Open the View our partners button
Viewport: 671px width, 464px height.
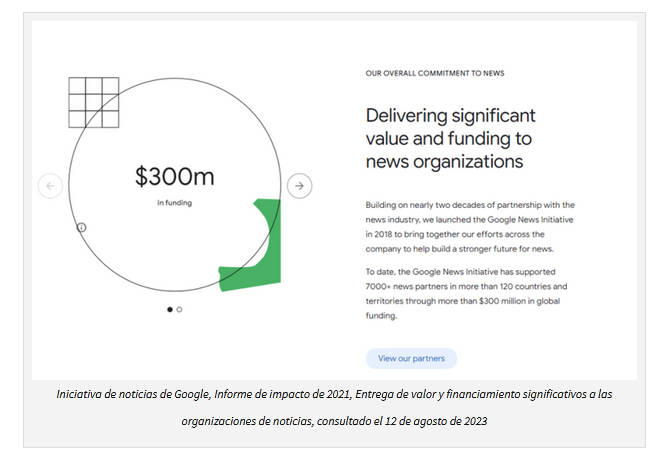(411, 358)
